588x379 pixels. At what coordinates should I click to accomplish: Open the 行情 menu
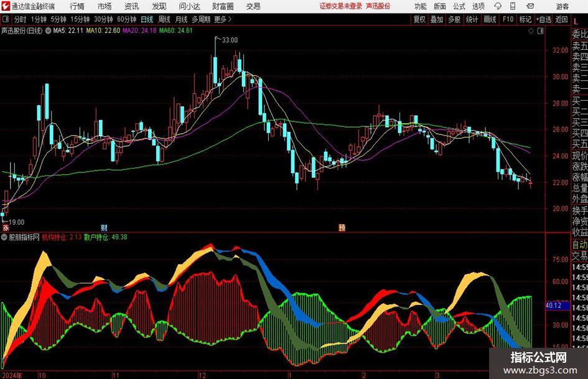(x=77, y=6)
